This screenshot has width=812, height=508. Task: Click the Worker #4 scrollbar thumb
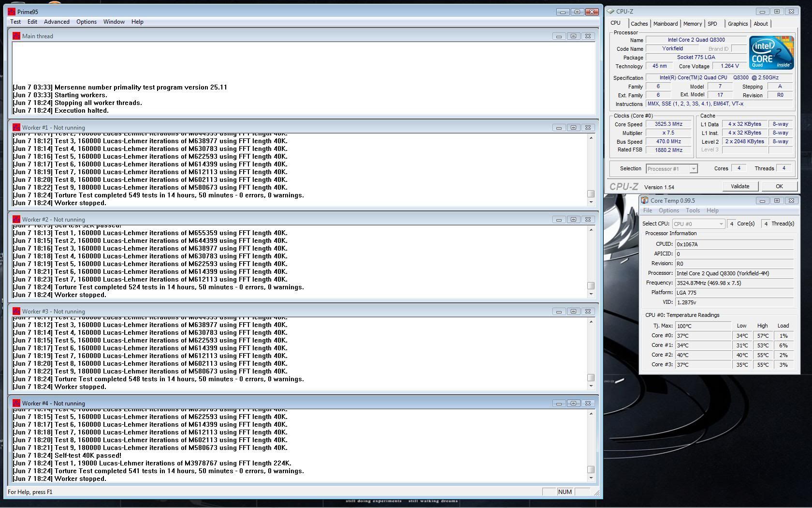pos(591,470)
